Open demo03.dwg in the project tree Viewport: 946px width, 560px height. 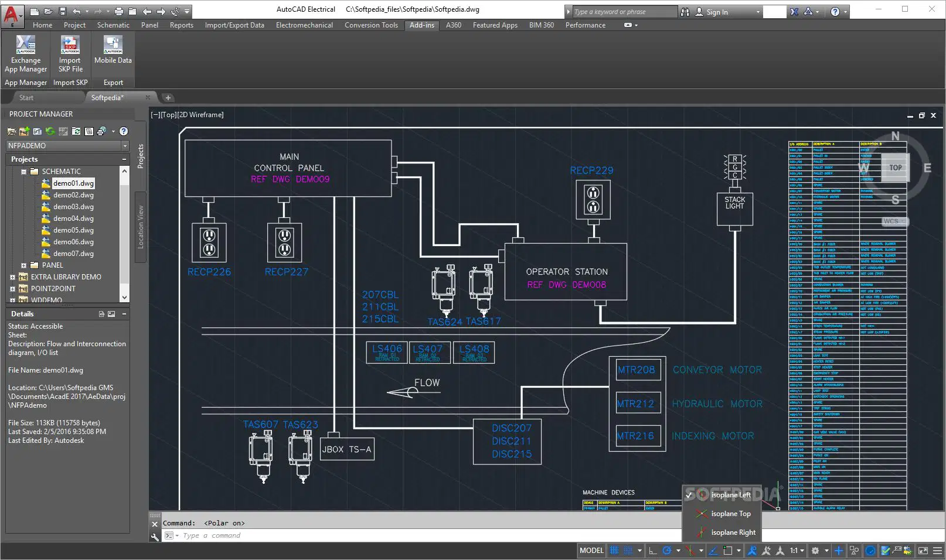73,207
